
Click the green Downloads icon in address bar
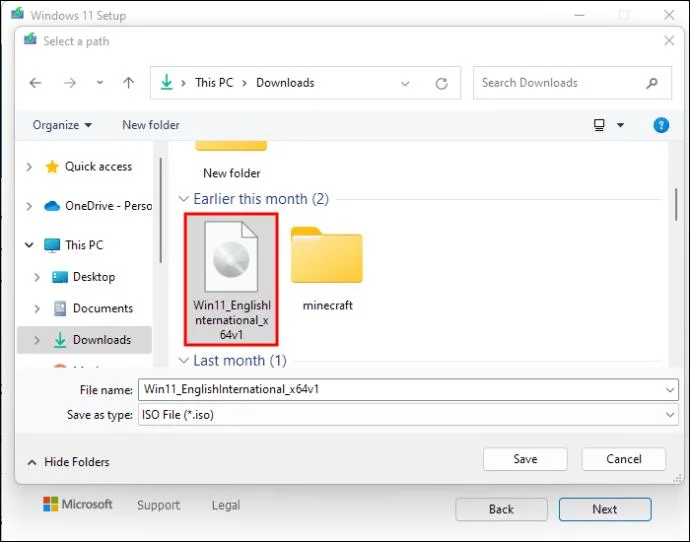point(166,82)
